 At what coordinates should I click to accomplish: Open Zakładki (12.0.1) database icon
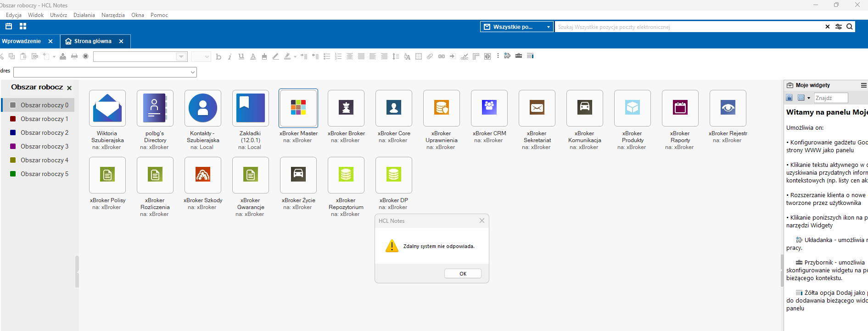click(250, 108)
